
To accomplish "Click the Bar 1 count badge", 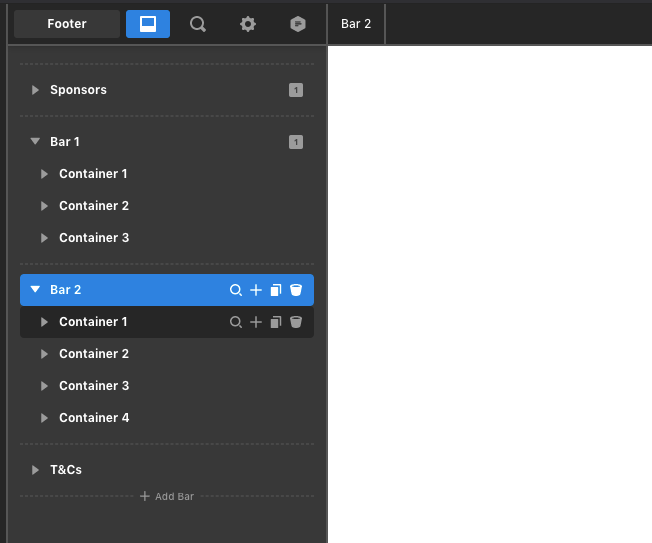I will 296,142.
